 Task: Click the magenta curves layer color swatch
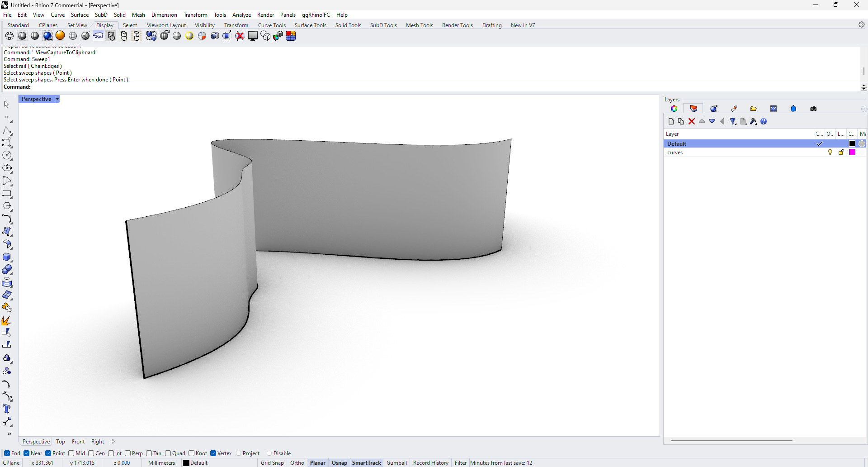pos(852,152)
